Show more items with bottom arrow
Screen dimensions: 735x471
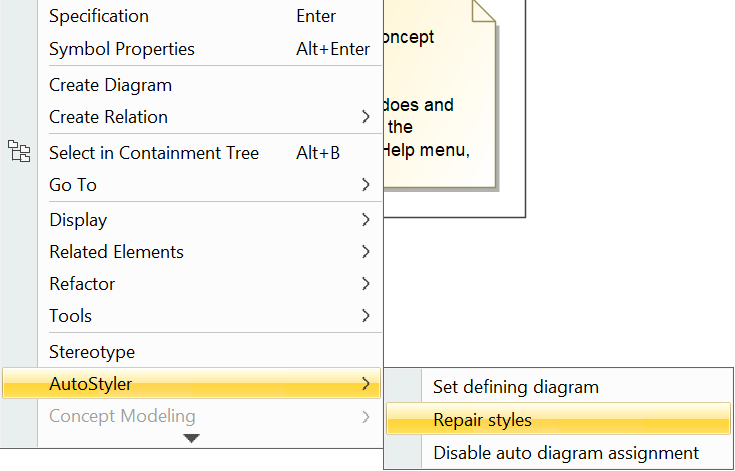click(x=192, y=438)
